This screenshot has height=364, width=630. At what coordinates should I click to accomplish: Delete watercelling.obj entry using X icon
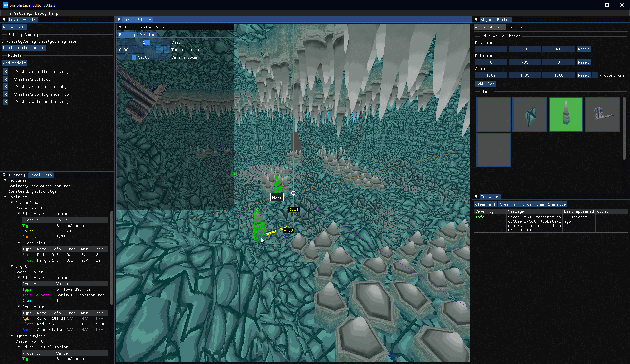click(x=6, y=102)
